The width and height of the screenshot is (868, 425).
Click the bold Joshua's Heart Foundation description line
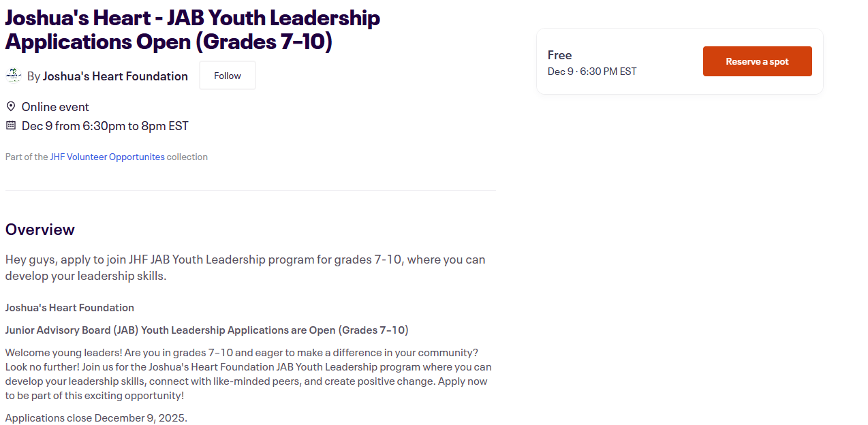[69, 308]
